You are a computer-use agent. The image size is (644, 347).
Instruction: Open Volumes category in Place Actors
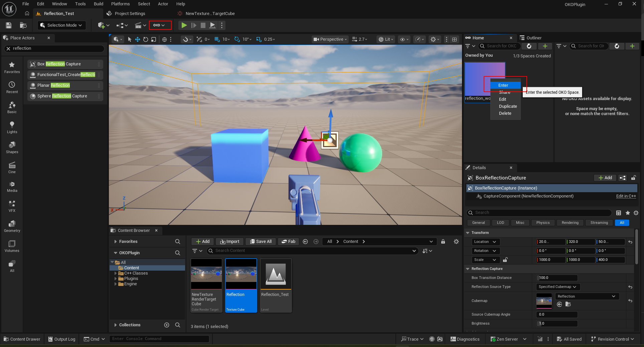tap(12, 246)
